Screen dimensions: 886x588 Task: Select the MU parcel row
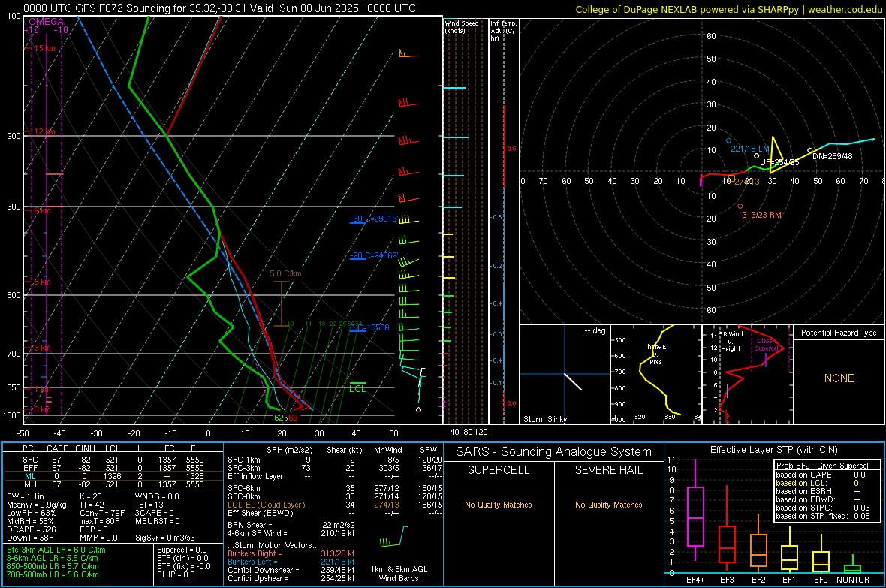[x=113, y=484]
